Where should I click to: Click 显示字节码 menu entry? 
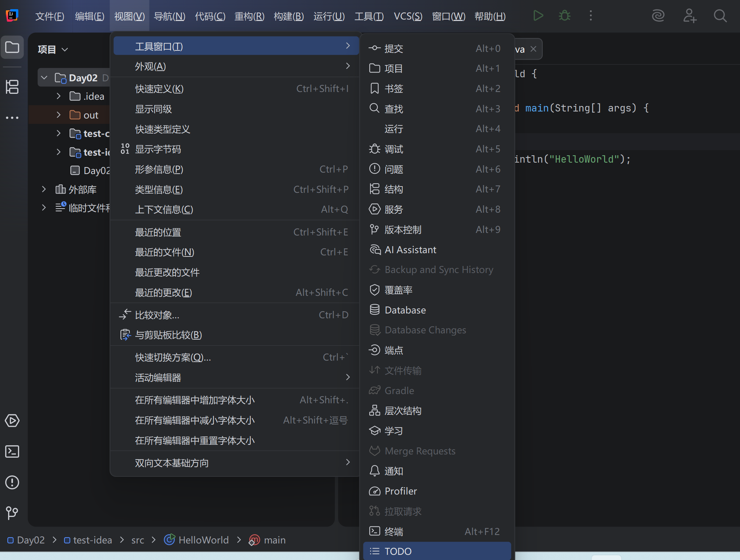pos(158,149)
